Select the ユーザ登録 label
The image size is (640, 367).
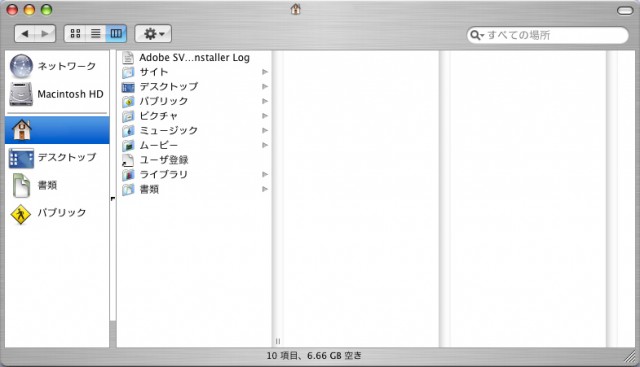164,160
